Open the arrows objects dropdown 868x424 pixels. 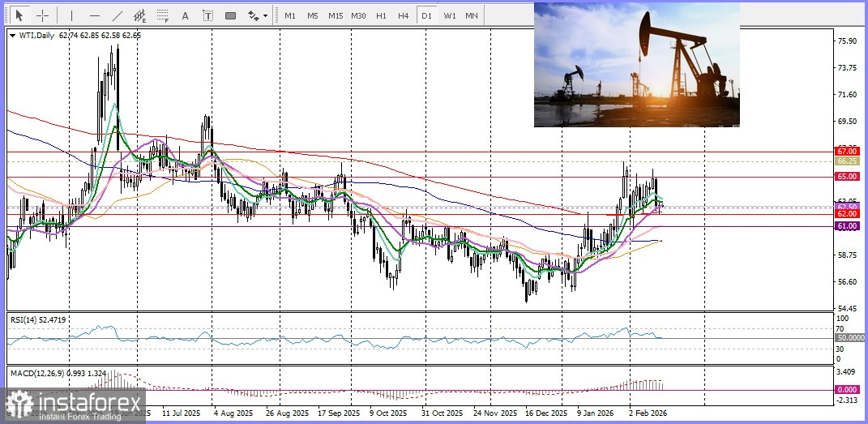click(258, 15)
